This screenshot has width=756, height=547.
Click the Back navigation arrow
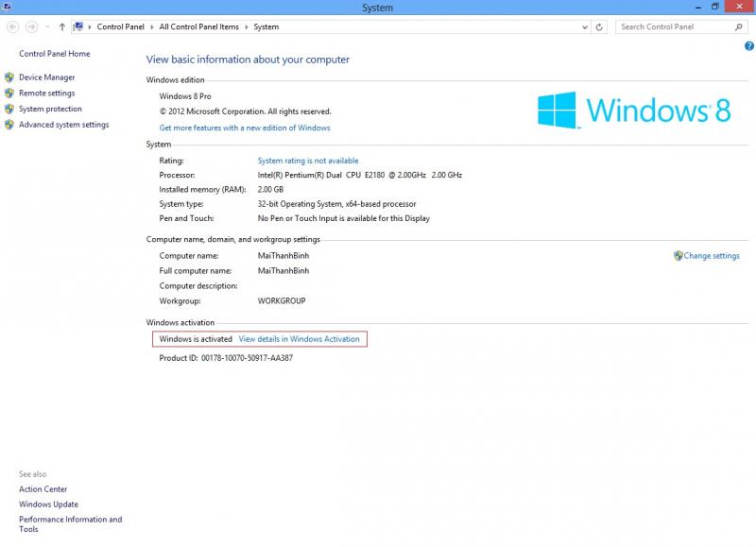click(x=13, y=27)
